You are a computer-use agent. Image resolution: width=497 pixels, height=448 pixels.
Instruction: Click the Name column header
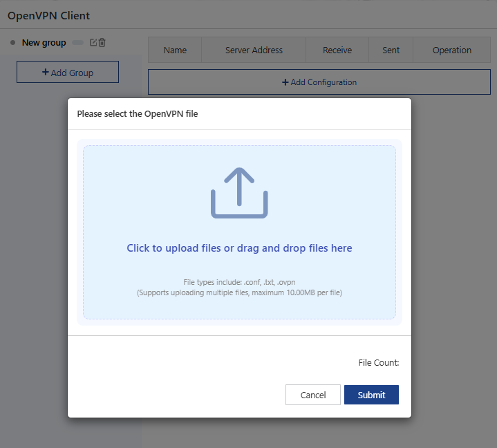(x=175, y=50)
